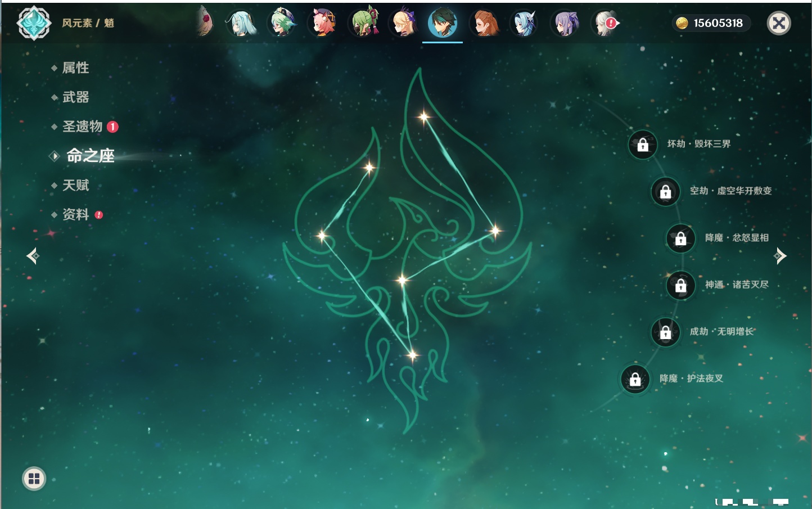Select the pink-haired character portrait
This screenshot has height=509, width=812.
[x=323, y=23]
